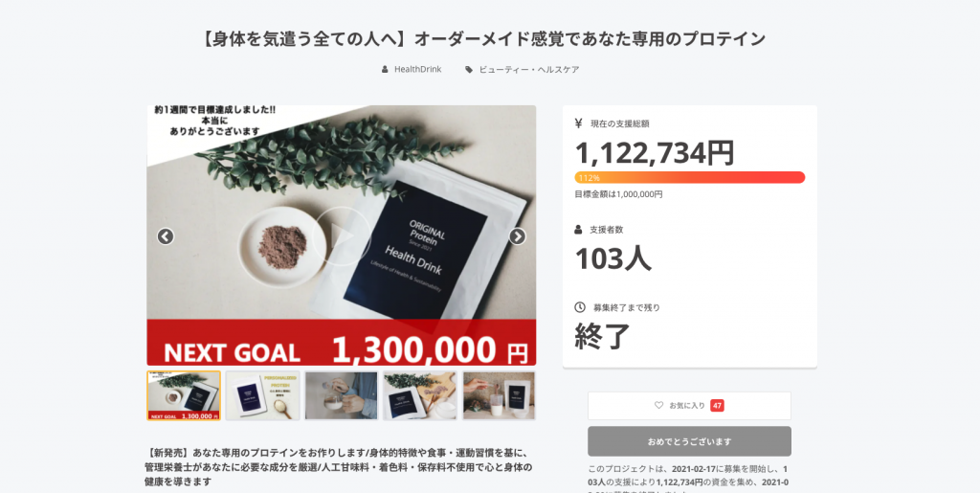980x493 pixels.
Task: Click the previous image arrow on carousel
Action: pos(165,236)
